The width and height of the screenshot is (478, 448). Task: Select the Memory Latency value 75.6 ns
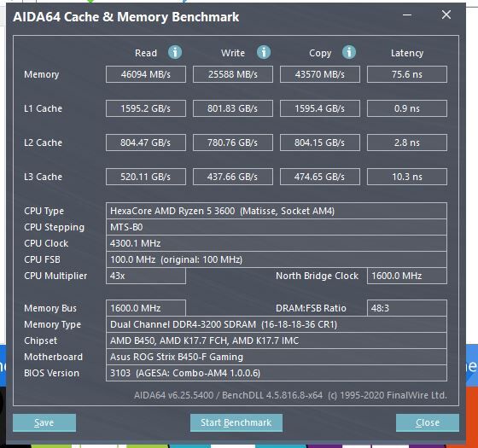pyautogui.click(x=407, y=74)
